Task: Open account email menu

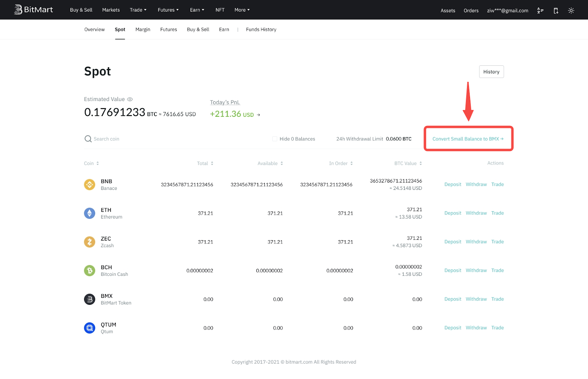Action: pos(508,11)
